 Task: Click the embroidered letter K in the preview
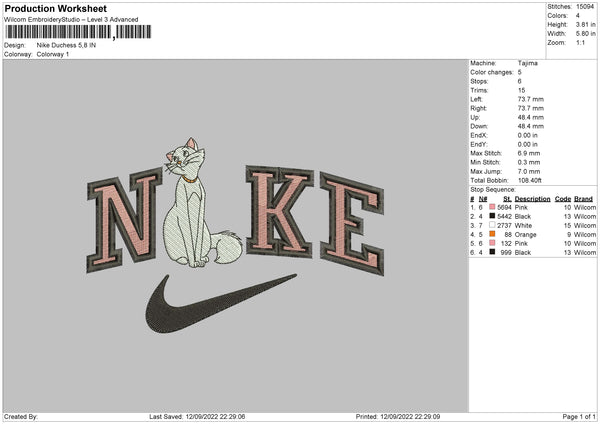tap(279, 211)
